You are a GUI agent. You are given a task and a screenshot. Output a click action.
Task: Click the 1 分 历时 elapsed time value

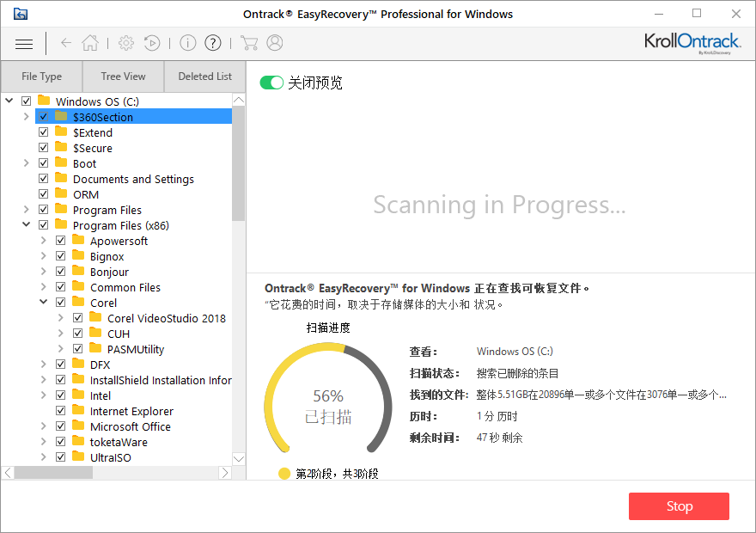tap(497, 416)
